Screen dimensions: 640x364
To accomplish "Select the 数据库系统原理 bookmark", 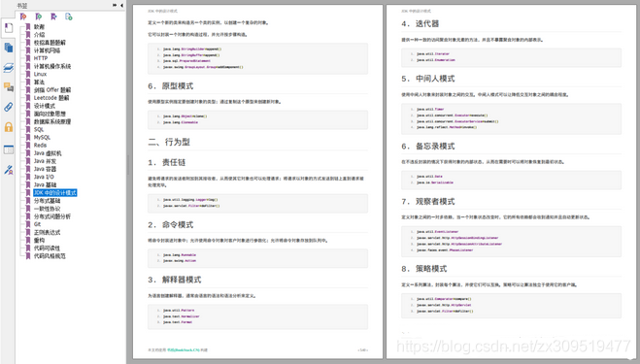I will (52, 121).
